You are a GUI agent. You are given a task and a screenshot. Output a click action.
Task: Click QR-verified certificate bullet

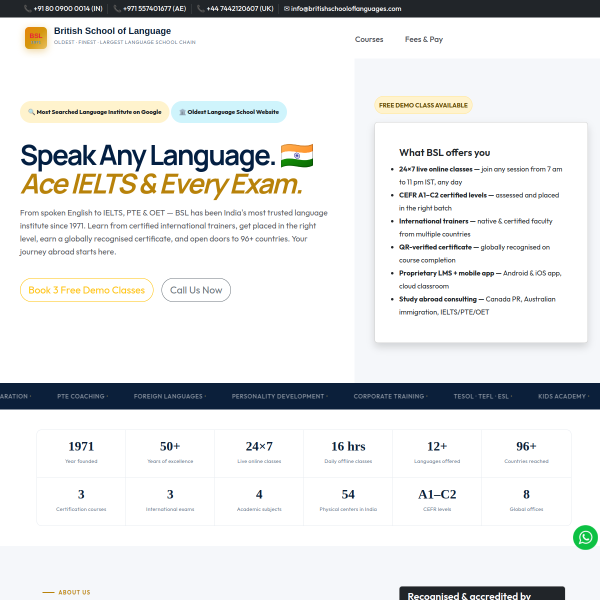tap(474, 254)
